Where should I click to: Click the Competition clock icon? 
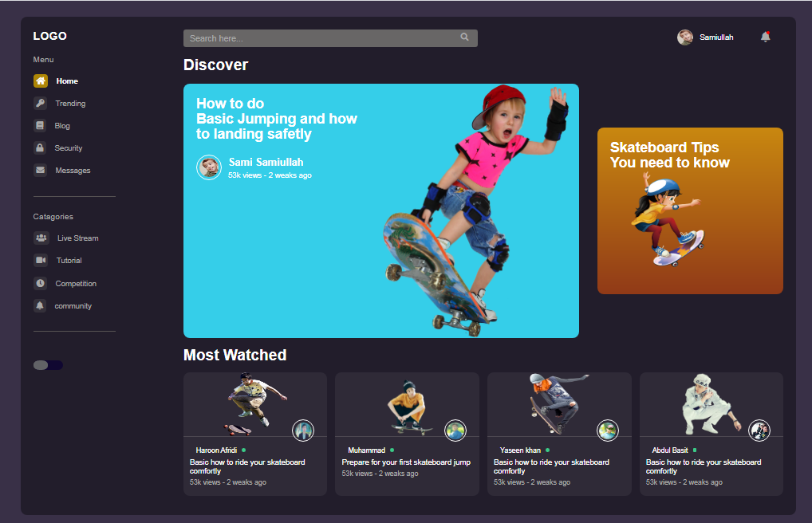coord(40,284)
